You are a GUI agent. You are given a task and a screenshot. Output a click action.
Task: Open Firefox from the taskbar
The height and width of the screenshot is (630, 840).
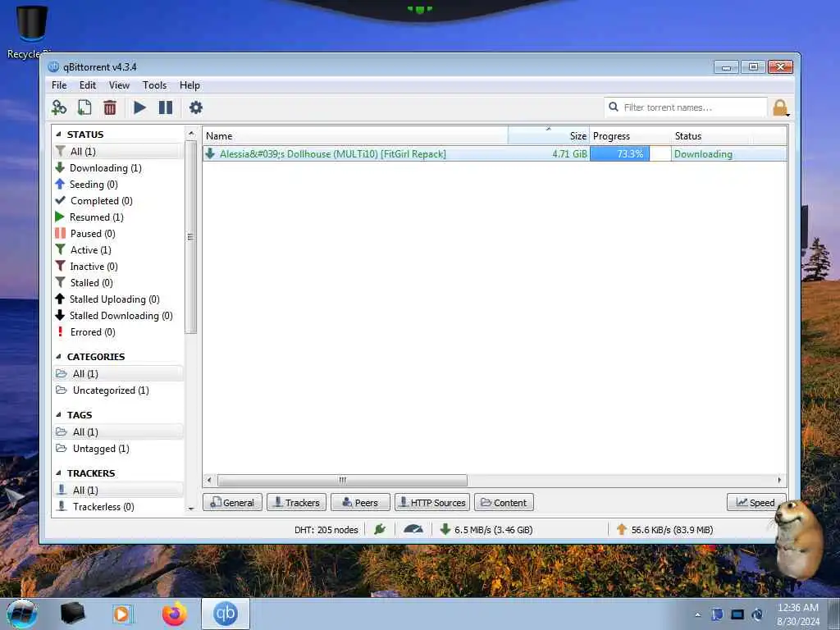[175, 614]
